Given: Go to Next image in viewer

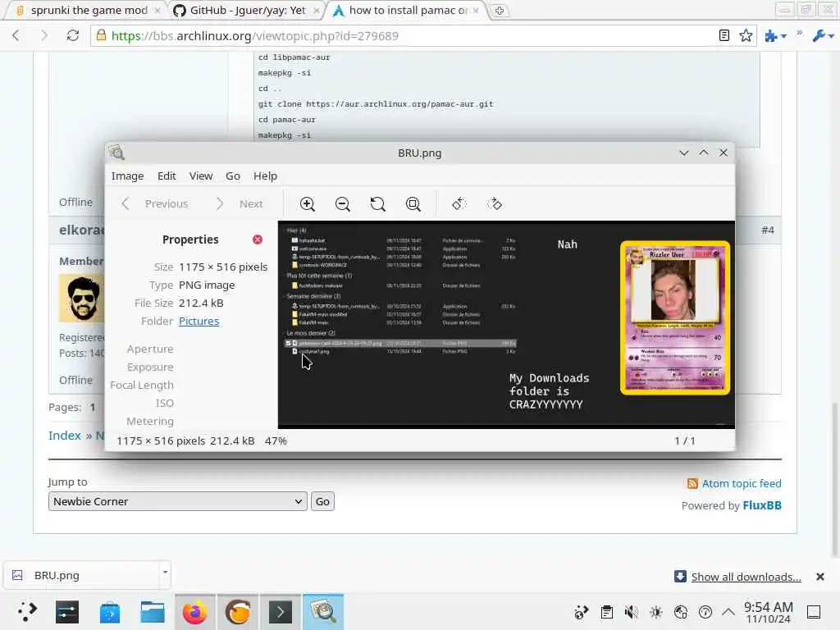Looking at the screenshot, I should [x=240, y=204].
